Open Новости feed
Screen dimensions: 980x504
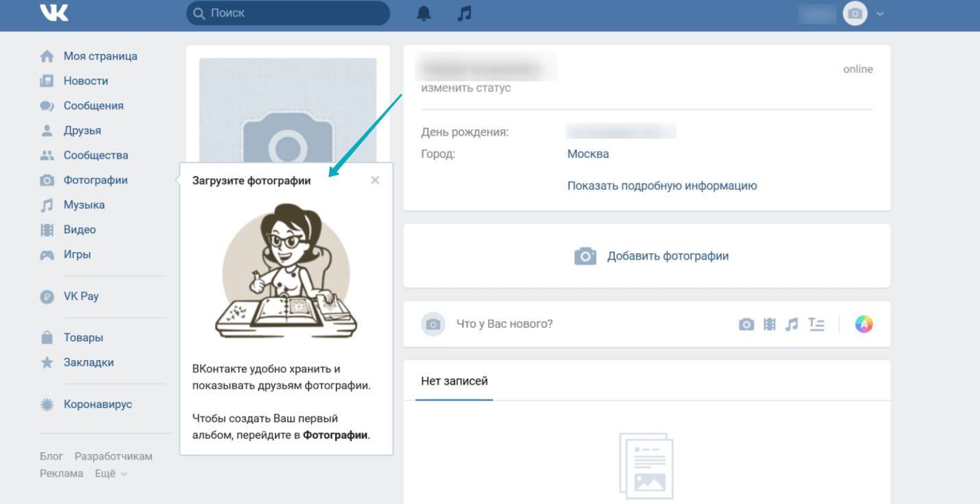point(86,81)
